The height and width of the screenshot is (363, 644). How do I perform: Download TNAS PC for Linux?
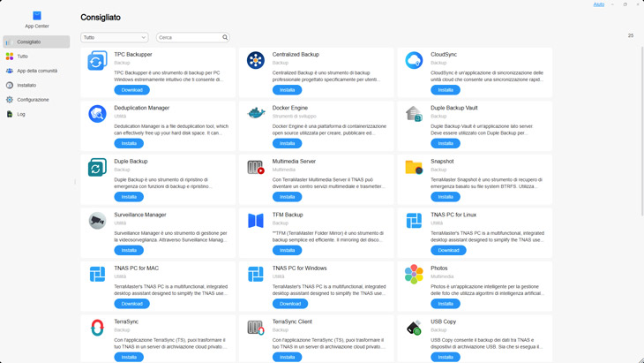[448, 250]
